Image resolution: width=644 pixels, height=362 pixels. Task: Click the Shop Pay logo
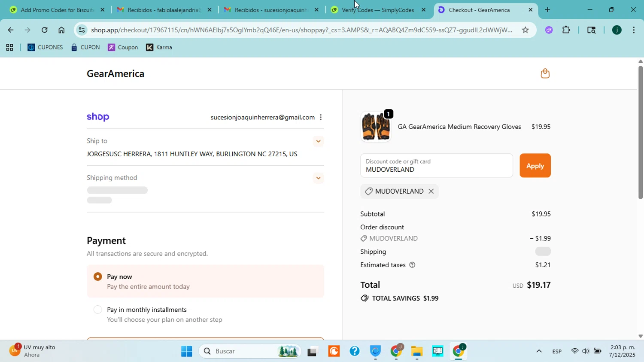point(98,117)
